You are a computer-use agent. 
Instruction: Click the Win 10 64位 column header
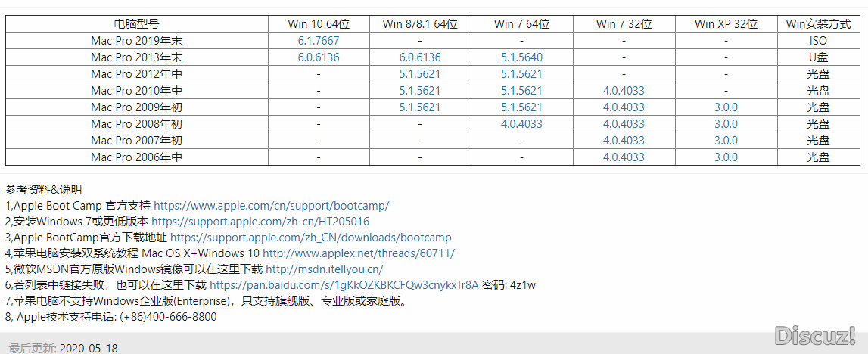(319, 24)
